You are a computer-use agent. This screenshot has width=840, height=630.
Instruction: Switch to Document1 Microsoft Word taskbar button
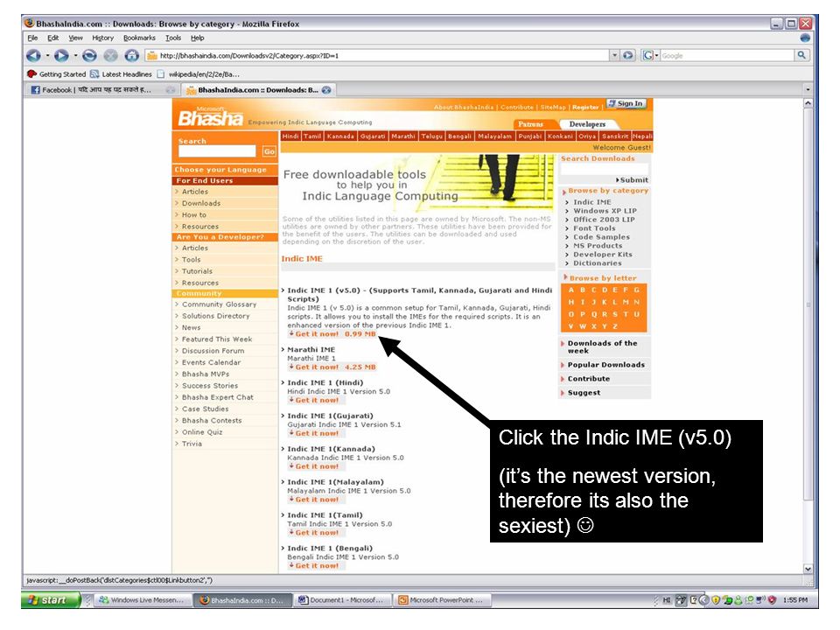tap(342, 600)
